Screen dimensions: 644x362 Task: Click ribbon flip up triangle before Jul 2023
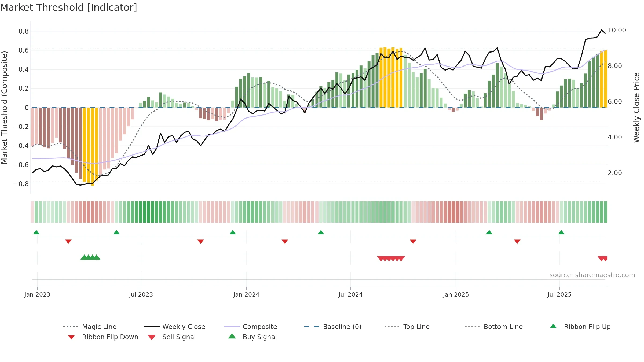pos(116,232)
